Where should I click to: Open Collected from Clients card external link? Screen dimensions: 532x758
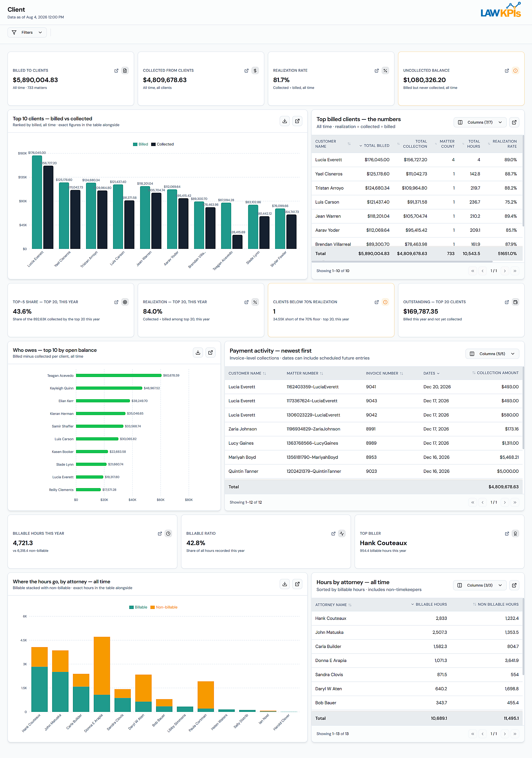(x=246, y=71)
